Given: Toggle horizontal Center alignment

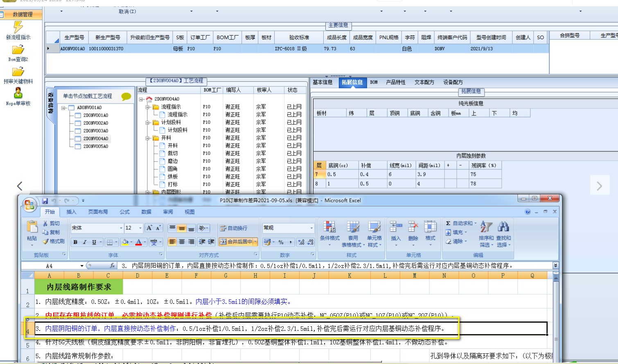Looking at the screenshot, I should pyautogui.click(x=182, y=242).
